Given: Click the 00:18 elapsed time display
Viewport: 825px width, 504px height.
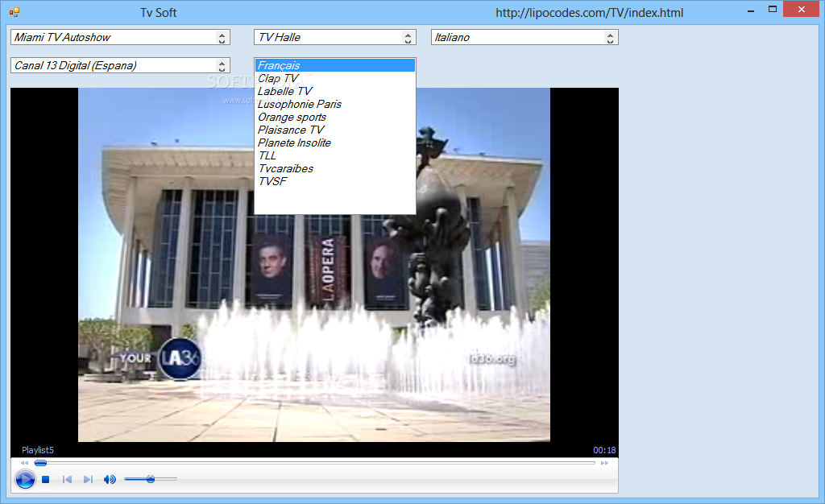Looking at the screenshot, I should (604, 450).
